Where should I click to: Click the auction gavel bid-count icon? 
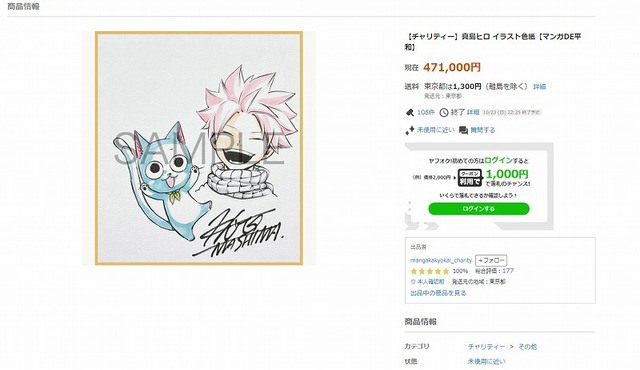(x=409, y=112)
